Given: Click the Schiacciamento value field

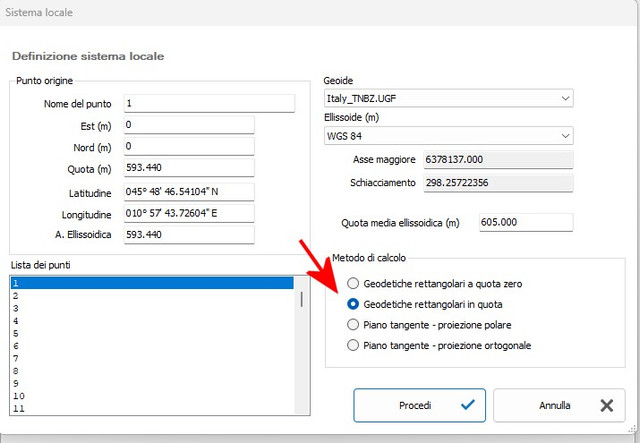Looking at the screenshot, I should [498, 183].
